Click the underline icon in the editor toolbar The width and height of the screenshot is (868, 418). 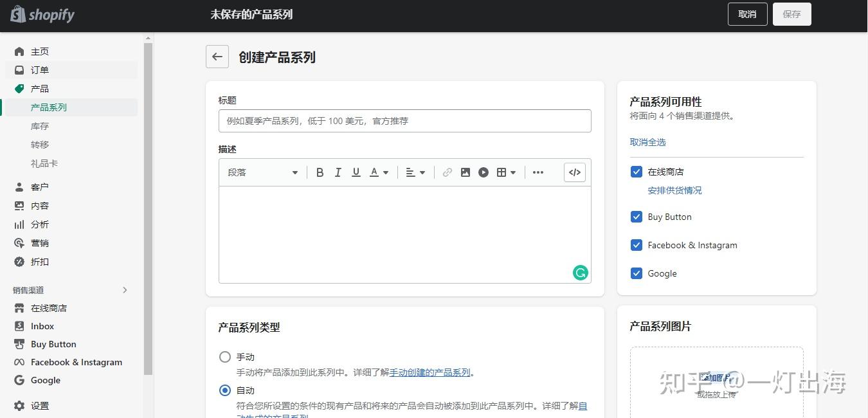pyautogui.click(x=356, y=172)
